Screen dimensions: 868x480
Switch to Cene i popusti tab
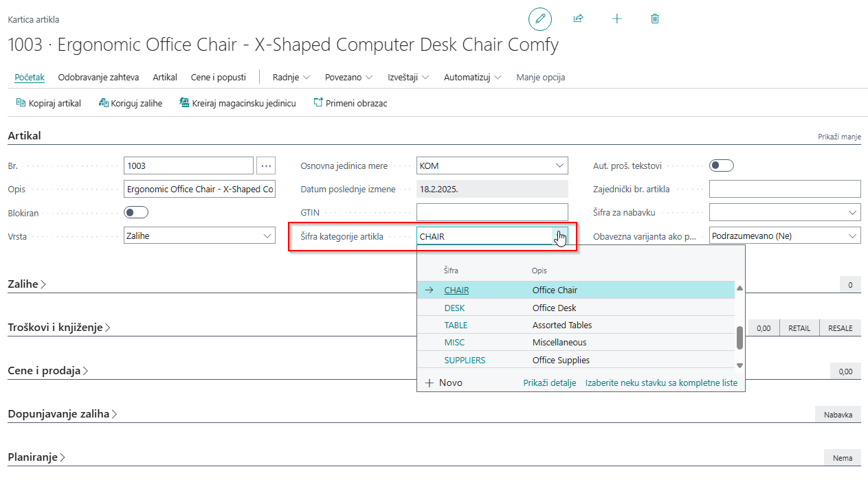[218, 78]
